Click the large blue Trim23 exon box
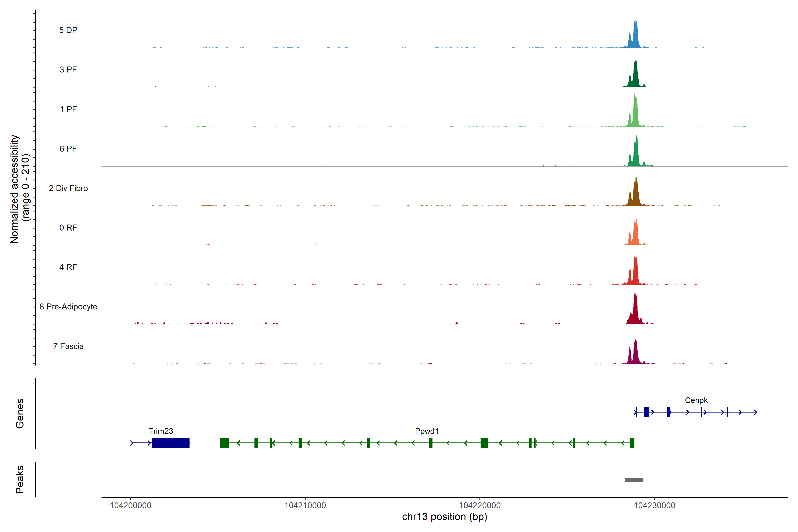 coord(171,443)
